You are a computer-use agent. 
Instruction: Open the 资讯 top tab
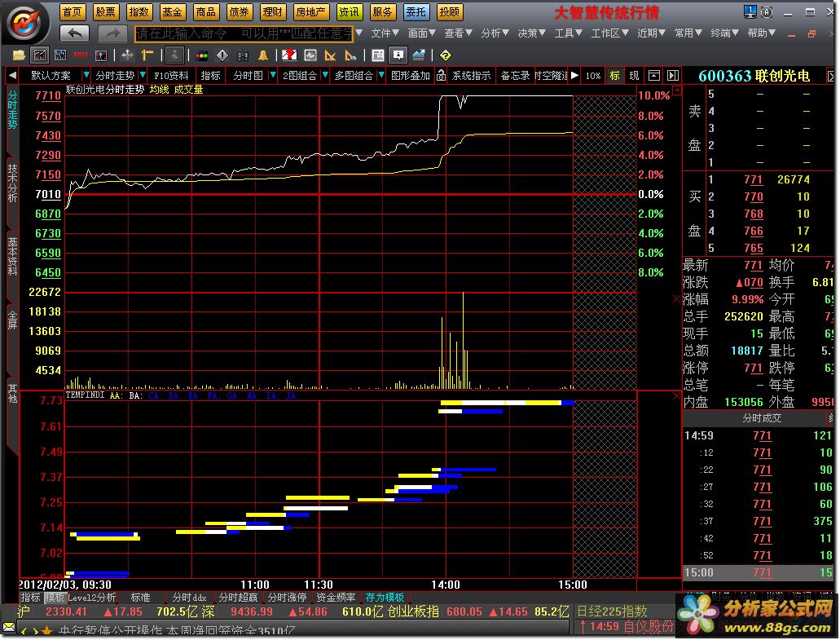[349, 11]
